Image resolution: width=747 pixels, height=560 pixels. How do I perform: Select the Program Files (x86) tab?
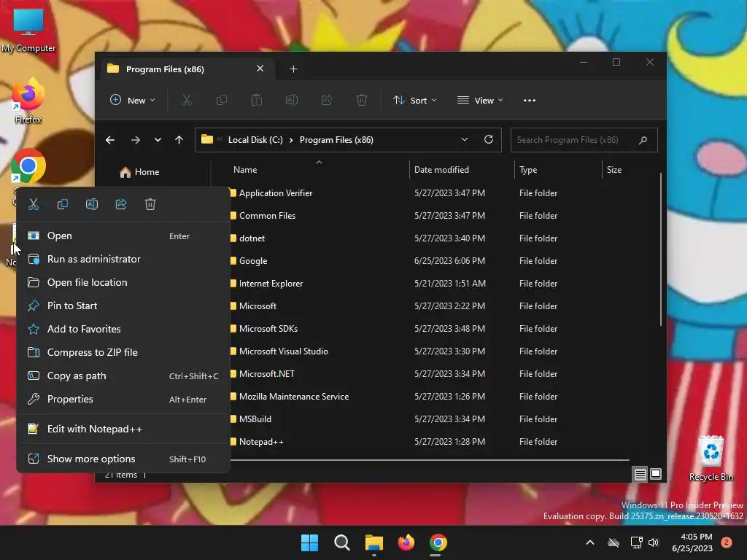point(187,69)
